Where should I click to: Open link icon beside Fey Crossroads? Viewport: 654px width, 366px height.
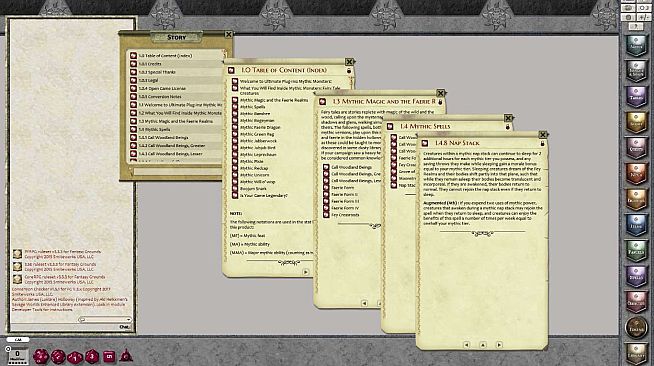pyautogui.click(x=326, y=215)
